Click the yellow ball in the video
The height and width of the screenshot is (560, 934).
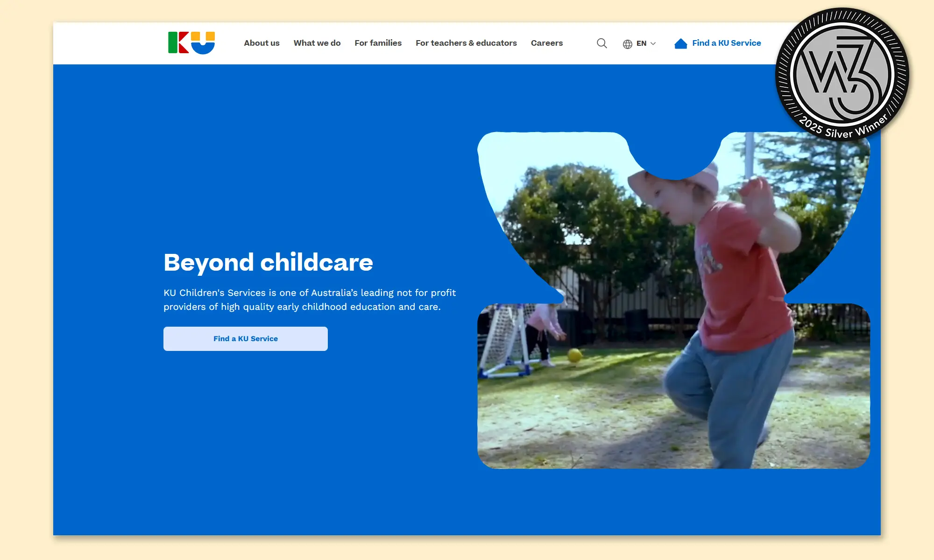575,355
